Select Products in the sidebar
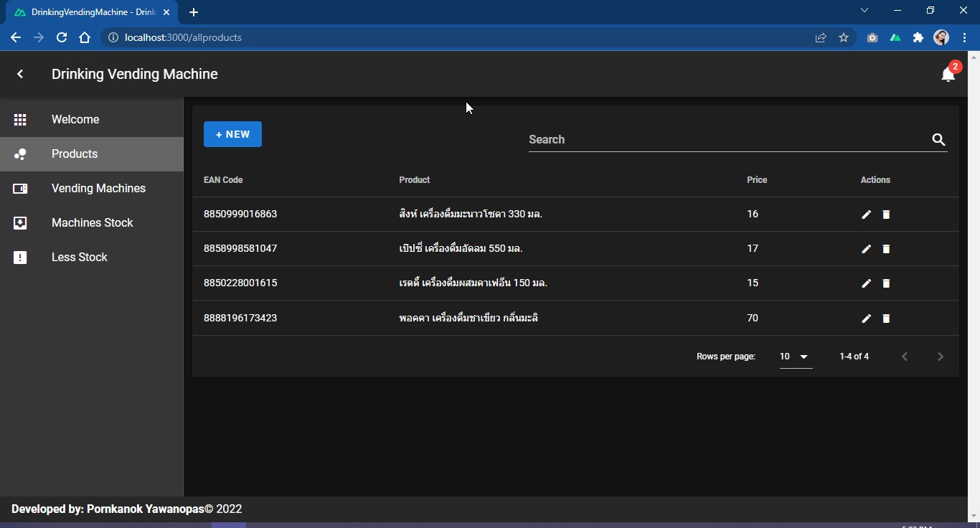The image size is (980, 528). point(92,154)
